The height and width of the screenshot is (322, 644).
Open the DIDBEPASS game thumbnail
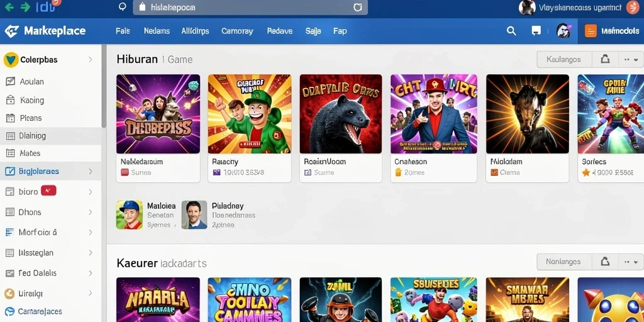(x=158, y=114)
